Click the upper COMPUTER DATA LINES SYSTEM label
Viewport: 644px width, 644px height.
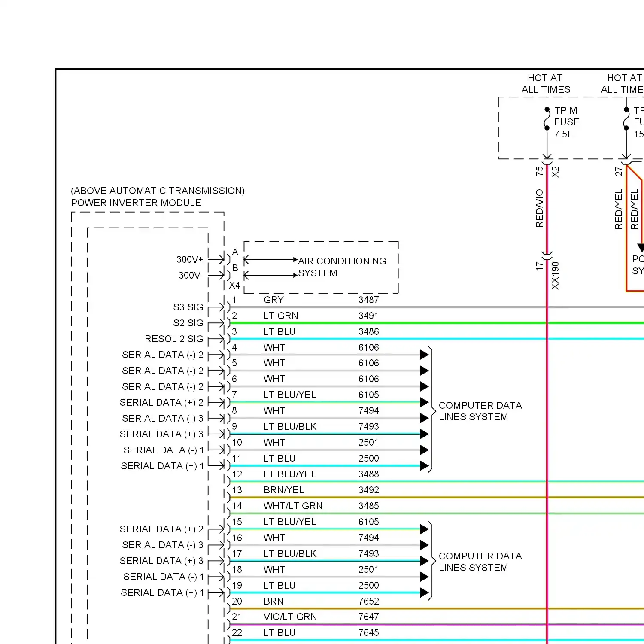[480, 411]
